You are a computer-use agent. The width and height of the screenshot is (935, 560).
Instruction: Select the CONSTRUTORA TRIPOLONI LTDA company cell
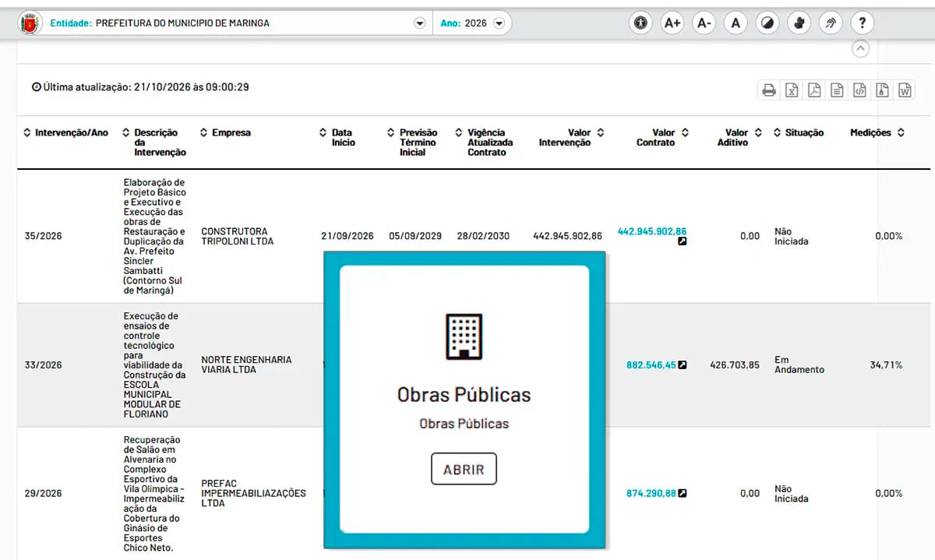pos(238,236)
